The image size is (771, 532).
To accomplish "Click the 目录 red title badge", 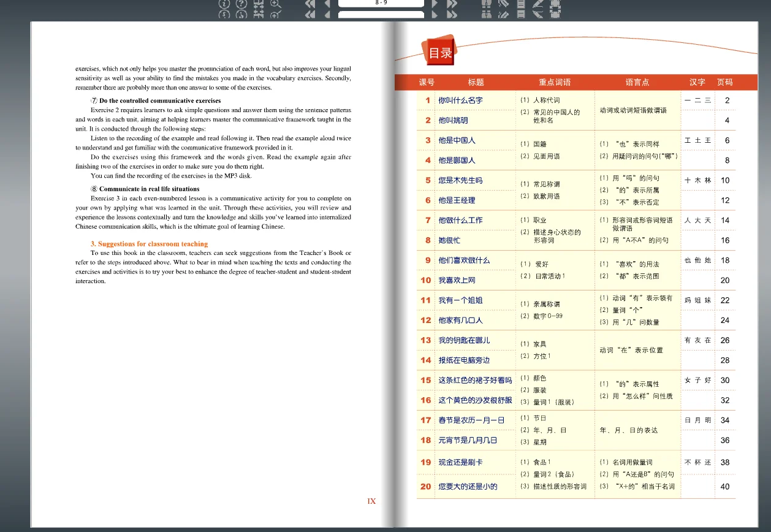I will click(440, 52).
